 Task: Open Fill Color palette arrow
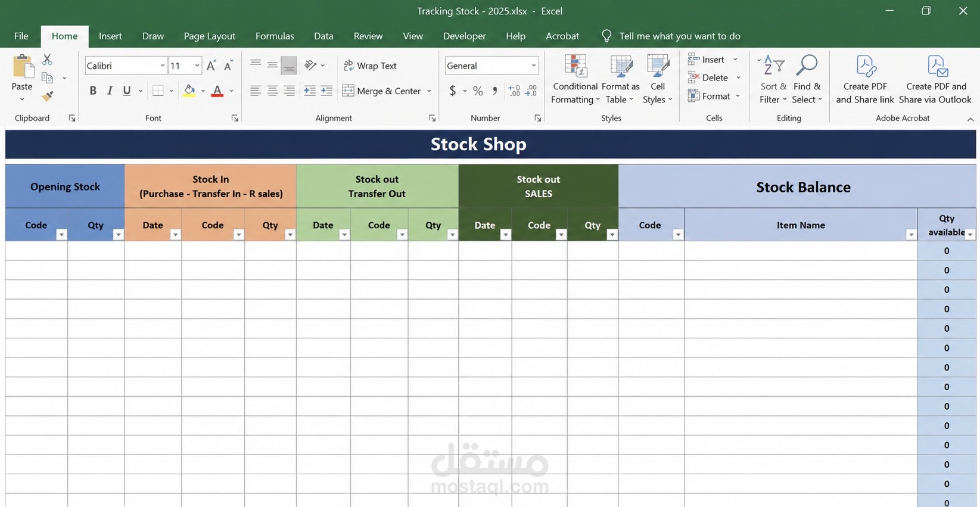coord(203,91)
